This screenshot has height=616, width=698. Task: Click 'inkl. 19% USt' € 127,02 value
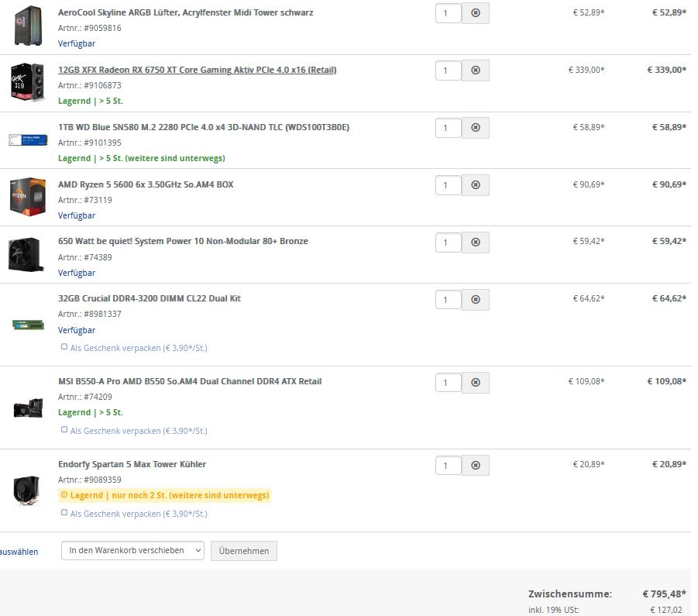[x=666, y=610]
